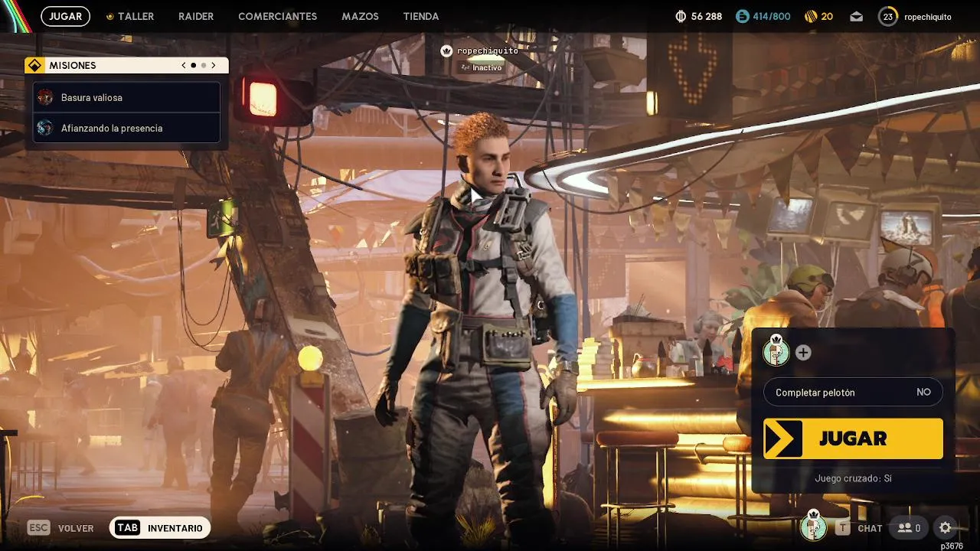Click the Afianzando la presencia mission icon

pos(45,128)
